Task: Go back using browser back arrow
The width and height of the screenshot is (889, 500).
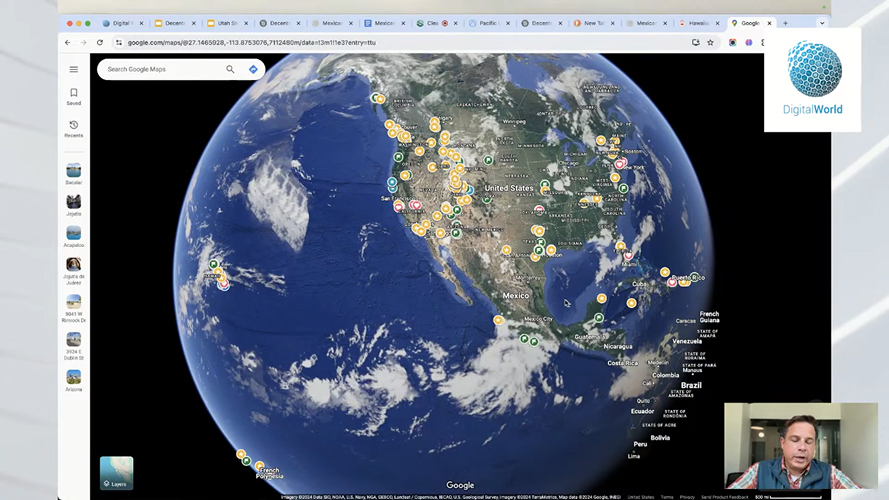Action: pos(68,42)
